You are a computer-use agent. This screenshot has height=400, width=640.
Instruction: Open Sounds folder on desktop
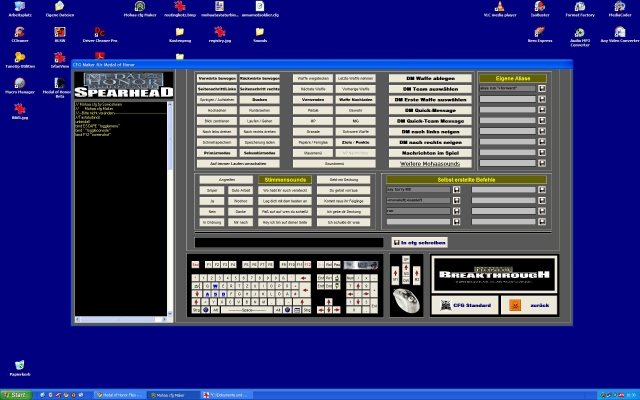click(x=260, y=35)
